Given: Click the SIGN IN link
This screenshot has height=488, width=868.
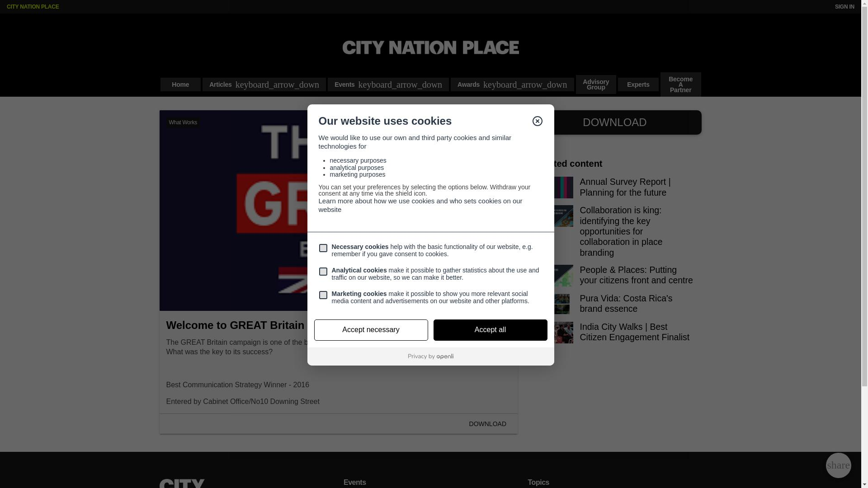Looking at the screenshot, I should [x=844, y=7].
